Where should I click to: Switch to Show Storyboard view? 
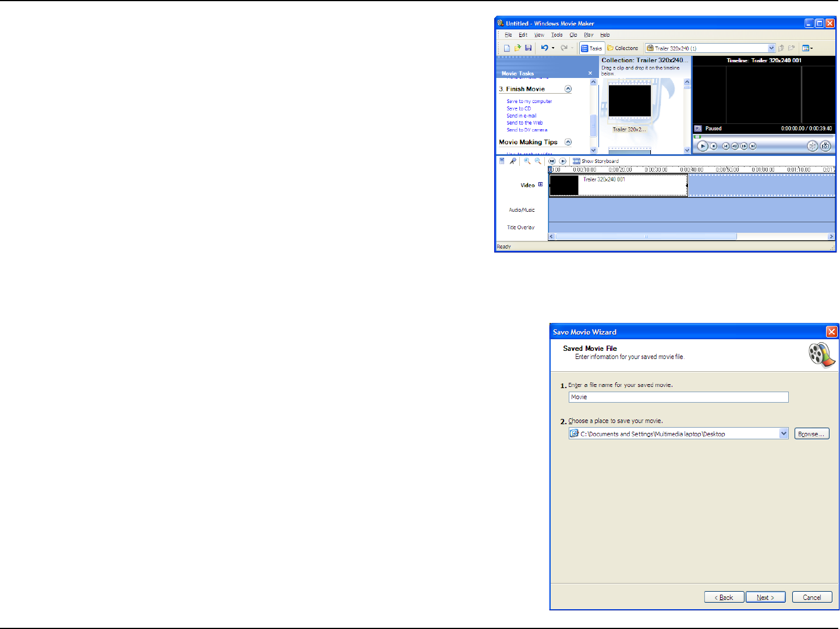pyautogui.click(x=596, y=161)
